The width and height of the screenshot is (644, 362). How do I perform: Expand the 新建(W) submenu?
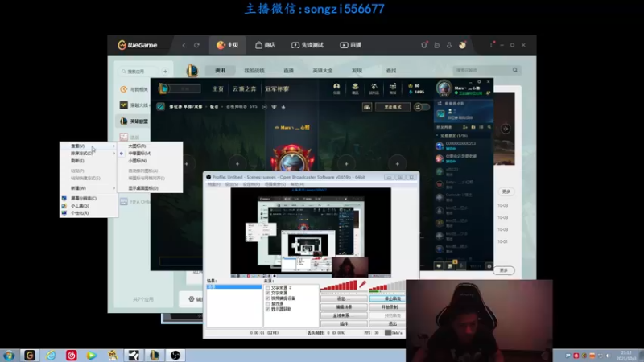pyautogui.click(x=89, y=188)
